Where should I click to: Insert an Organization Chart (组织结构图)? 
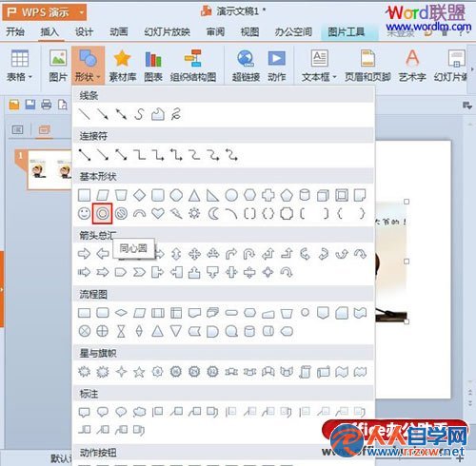[193, 66]
